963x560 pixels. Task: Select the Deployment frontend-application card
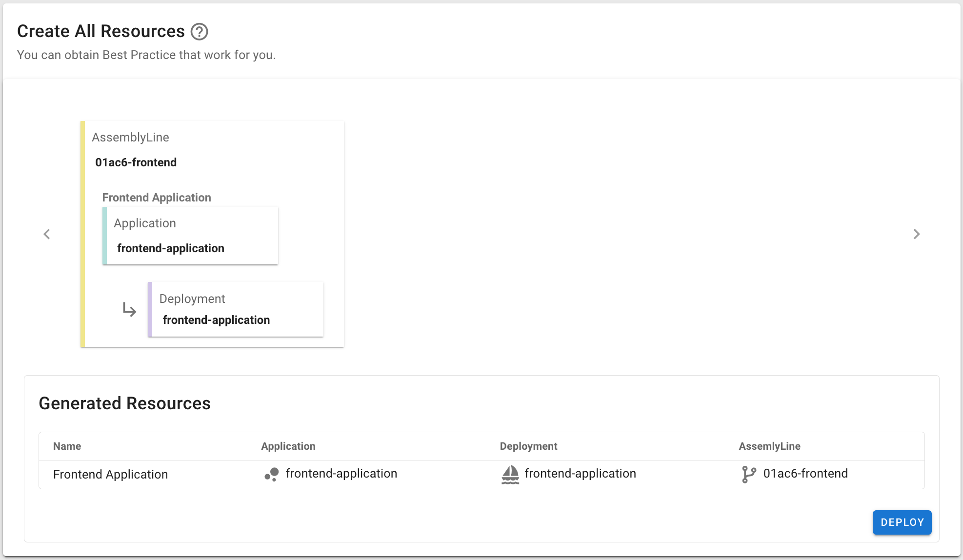[x=236, y=309]
